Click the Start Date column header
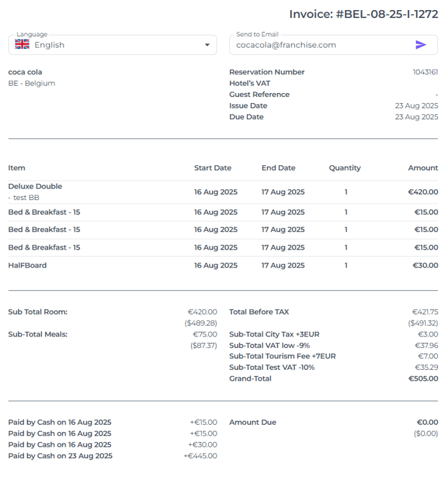Viewport: 448px width, 483px height. click(213, 168)
